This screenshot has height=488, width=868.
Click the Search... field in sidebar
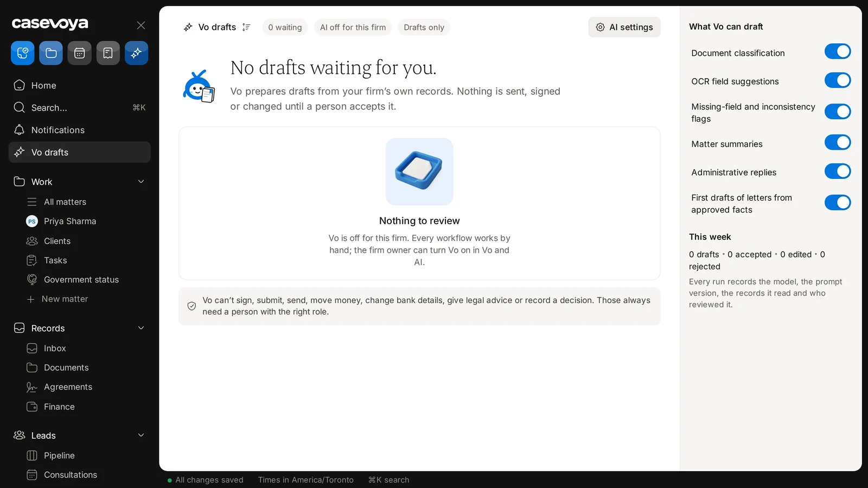pos(79,107)
